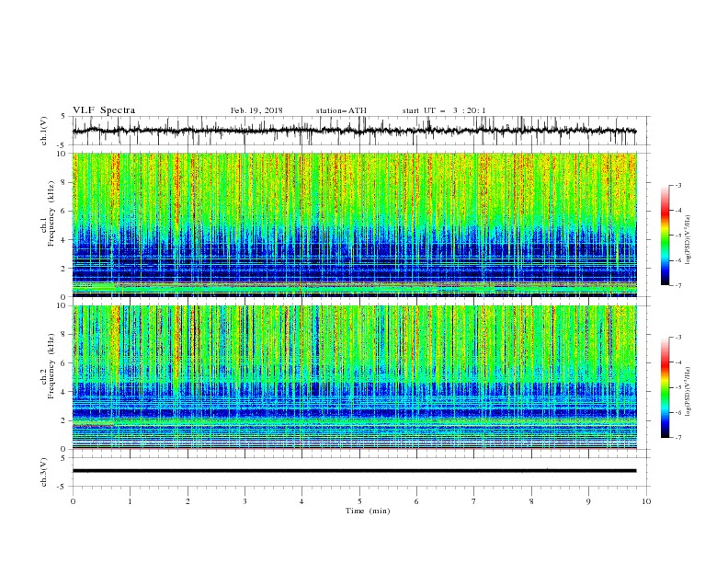Click the "2" time axis tick label
The width and height of the screenshot is (728, 563).
(x=188, y=501)
